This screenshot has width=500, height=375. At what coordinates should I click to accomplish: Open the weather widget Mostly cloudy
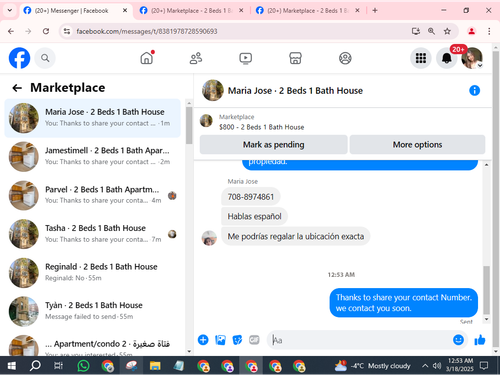pyautogui.click(x=373, y=366)
